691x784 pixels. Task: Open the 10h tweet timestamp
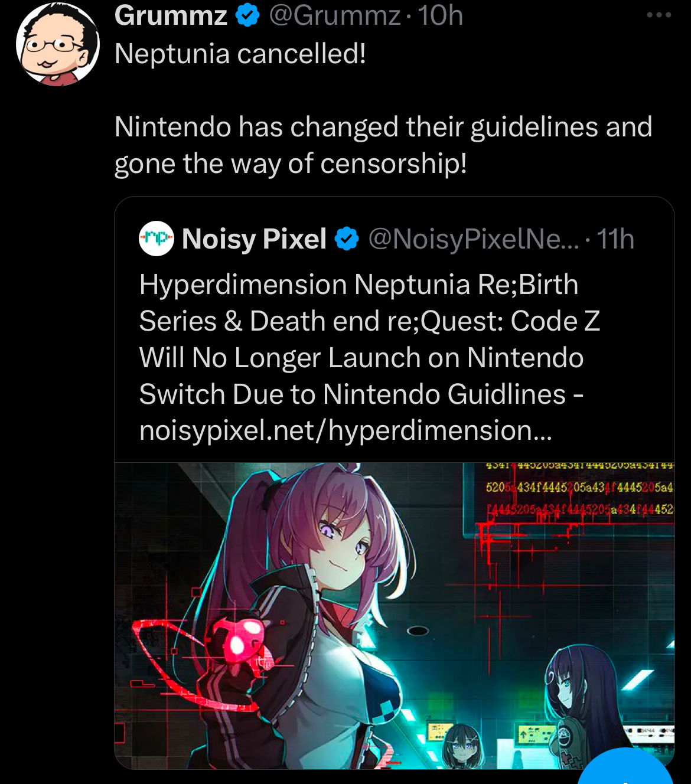pyautogui.click(x=440, y=16)
